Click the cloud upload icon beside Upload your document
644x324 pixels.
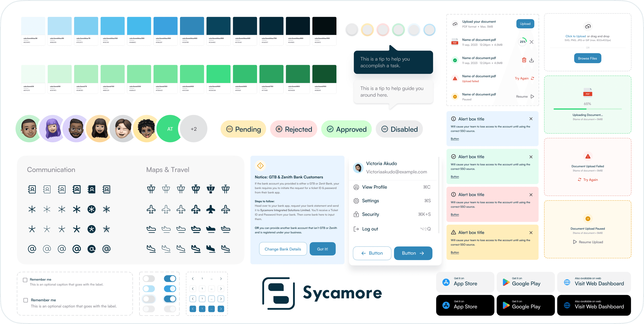point(455,24)
